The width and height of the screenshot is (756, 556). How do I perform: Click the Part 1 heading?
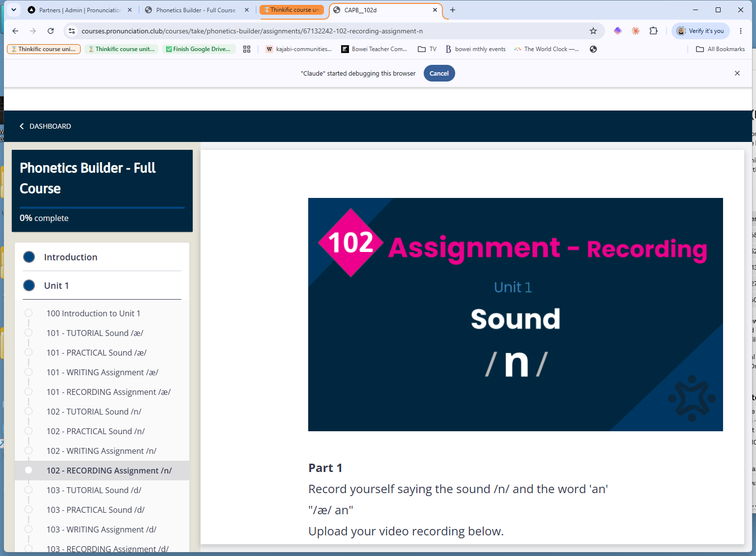click(325, 468)
